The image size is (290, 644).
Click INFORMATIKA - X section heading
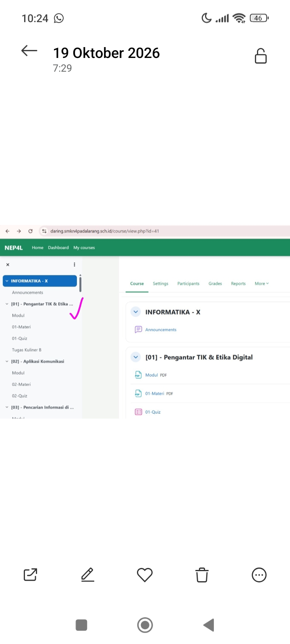[173, 312]
